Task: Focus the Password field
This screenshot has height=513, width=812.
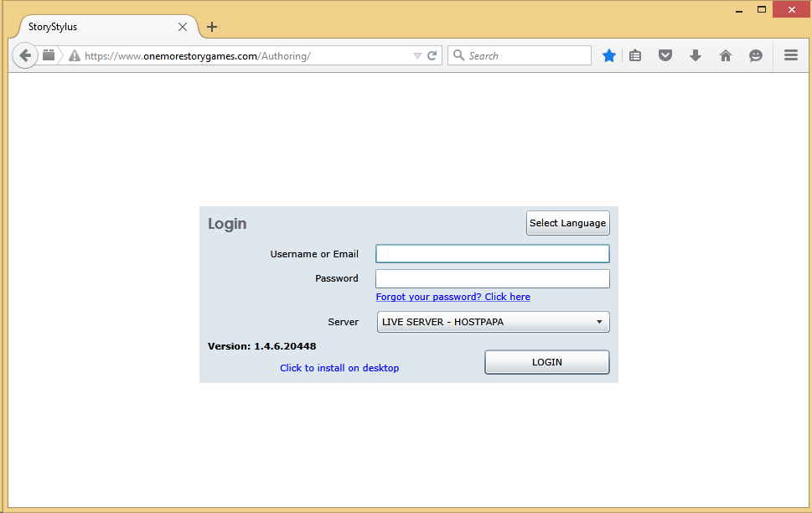Action: pyautogui.click(x=493, y=279)
